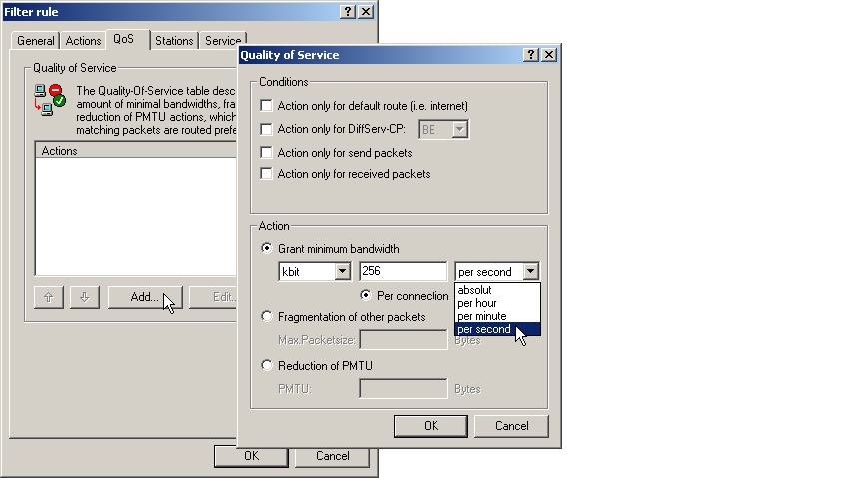This screenshot has height=478, width=868.
Task: Click Quality of Service help question mark
Action: pos(531,55)
